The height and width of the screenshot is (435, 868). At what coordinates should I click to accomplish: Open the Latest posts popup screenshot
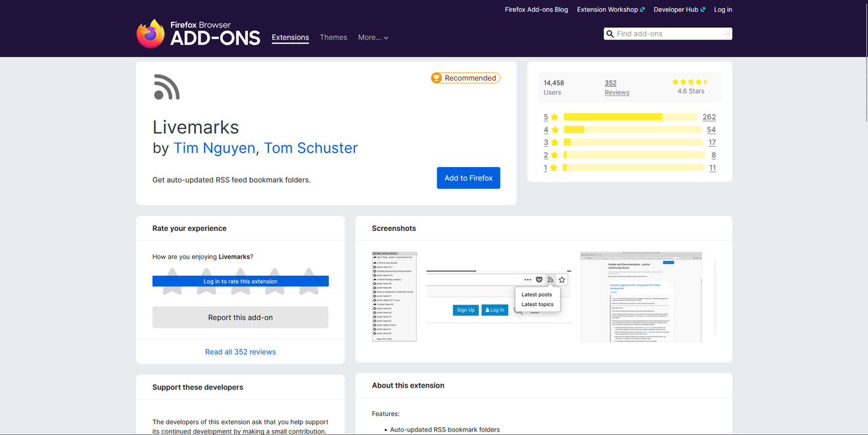point(498,296)
